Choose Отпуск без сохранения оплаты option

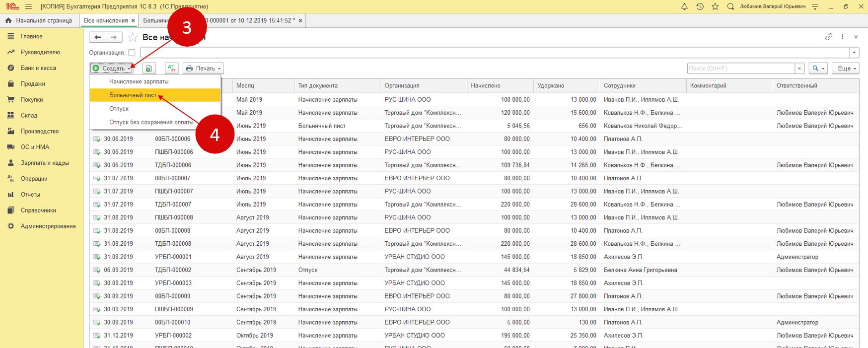(151, 122)
